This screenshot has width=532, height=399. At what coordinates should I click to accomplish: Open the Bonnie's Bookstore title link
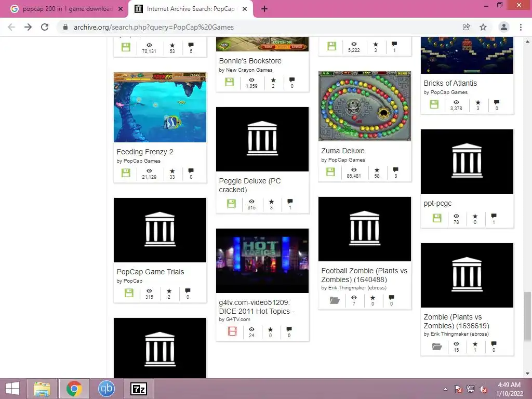250,61
